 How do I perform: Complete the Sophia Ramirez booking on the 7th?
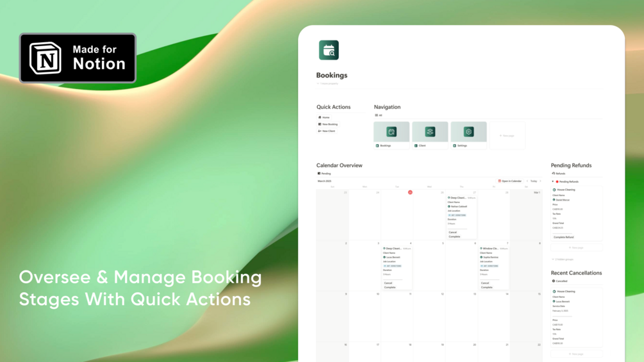487,287
